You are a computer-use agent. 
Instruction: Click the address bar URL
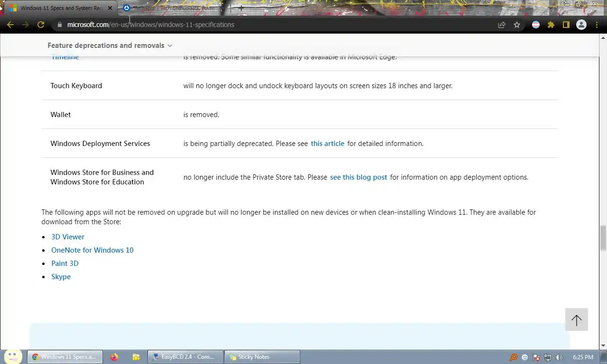150,25
